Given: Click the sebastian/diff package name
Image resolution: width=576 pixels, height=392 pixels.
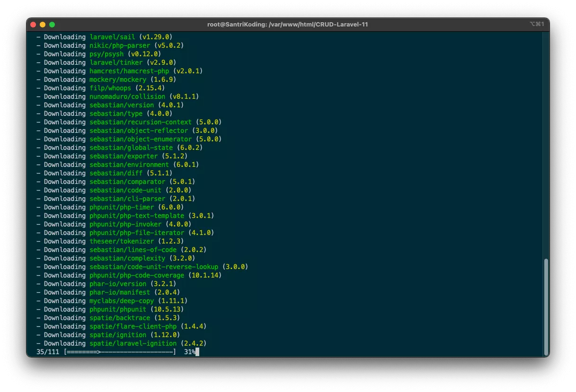Looking at the screenshot, I should [x=116, y=173].
